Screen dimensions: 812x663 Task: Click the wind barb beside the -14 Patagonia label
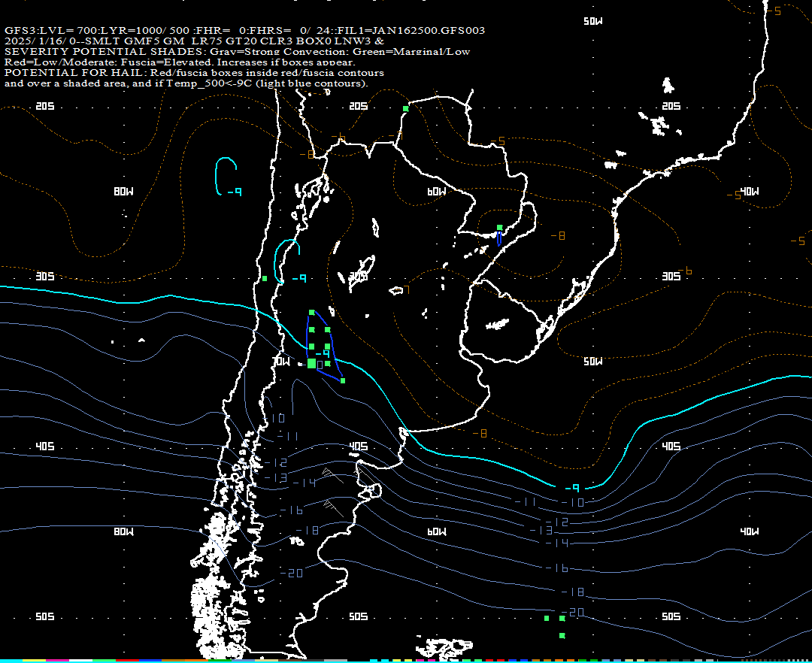tap(332, 476)
